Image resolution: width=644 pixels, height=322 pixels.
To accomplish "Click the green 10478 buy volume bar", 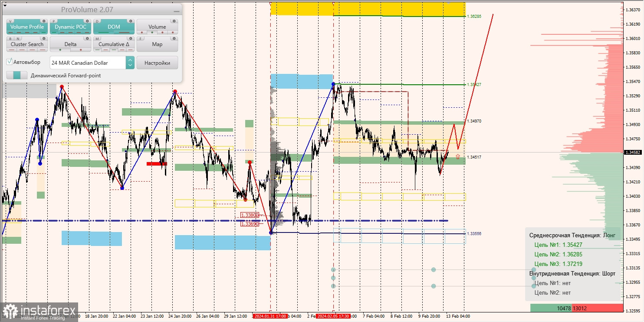I will click(551, 308).
